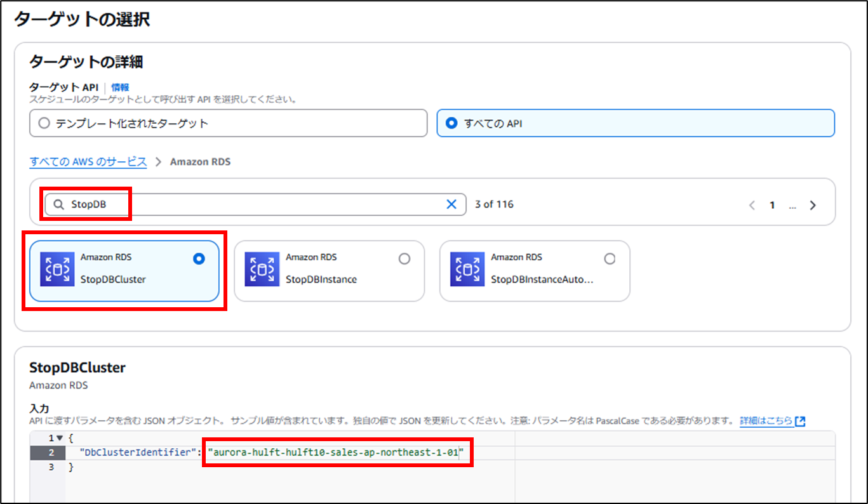Click the StopDBCluster section heading

point(77,368)
